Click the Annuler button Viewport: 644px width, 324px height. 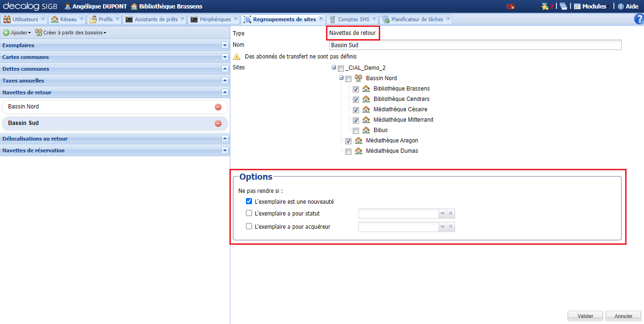tap(623, 316)
